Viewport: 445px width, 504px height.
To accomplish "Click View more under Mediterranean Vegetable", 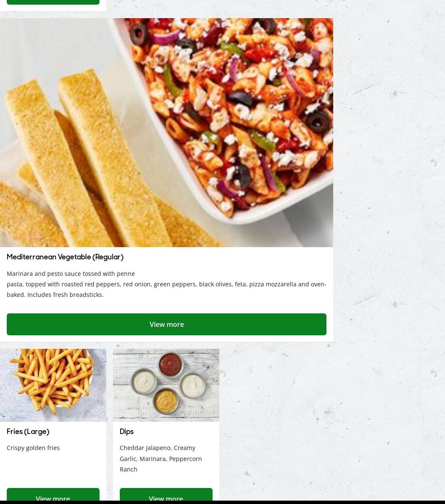I will click(167, 324).
